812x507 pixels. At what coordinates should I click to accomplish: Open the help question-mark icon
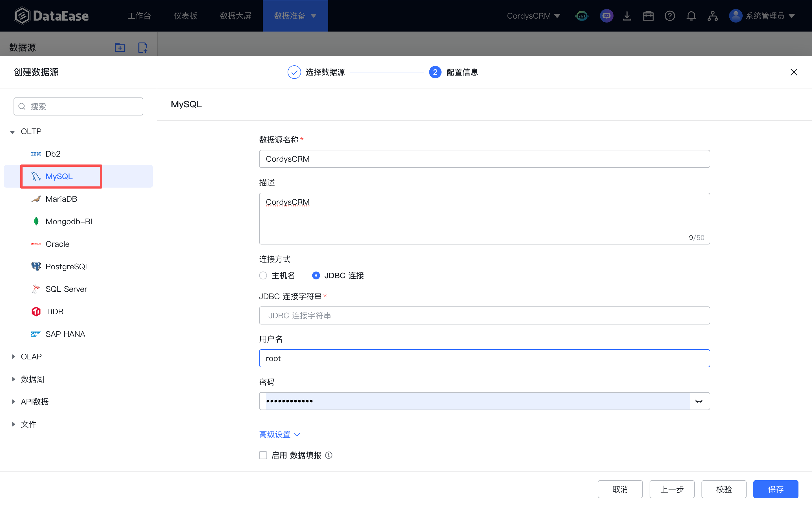(x=670, y=16)
